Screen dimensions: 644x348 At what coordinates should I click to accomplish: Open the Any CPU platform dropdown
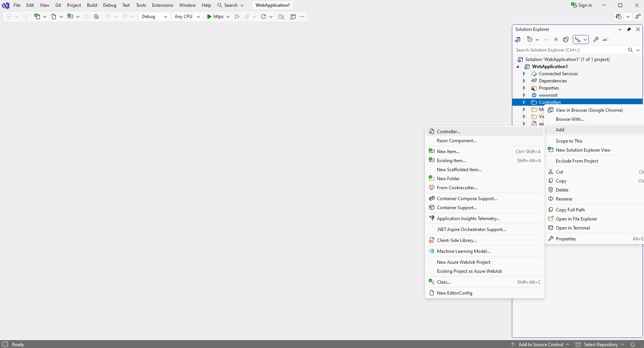pyautogui.click(x=187, y=17)
